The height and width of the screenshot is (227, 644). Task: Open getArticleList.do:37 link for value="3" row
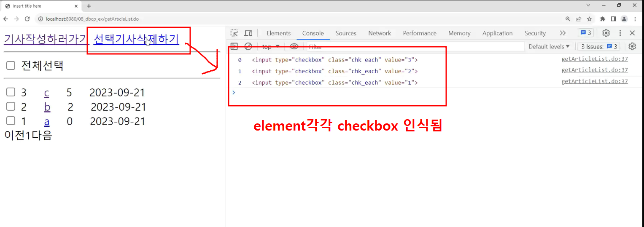pos(595,59)
